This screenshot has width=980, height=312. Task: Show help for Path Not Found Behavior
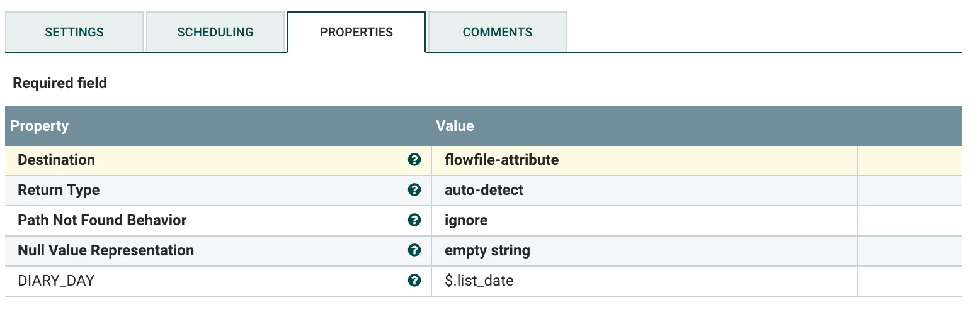click(x=414, y=220)
